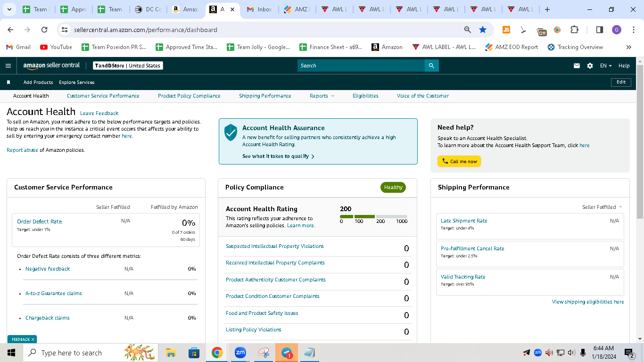Click the microphone icon in the system tray

point(583,353)
